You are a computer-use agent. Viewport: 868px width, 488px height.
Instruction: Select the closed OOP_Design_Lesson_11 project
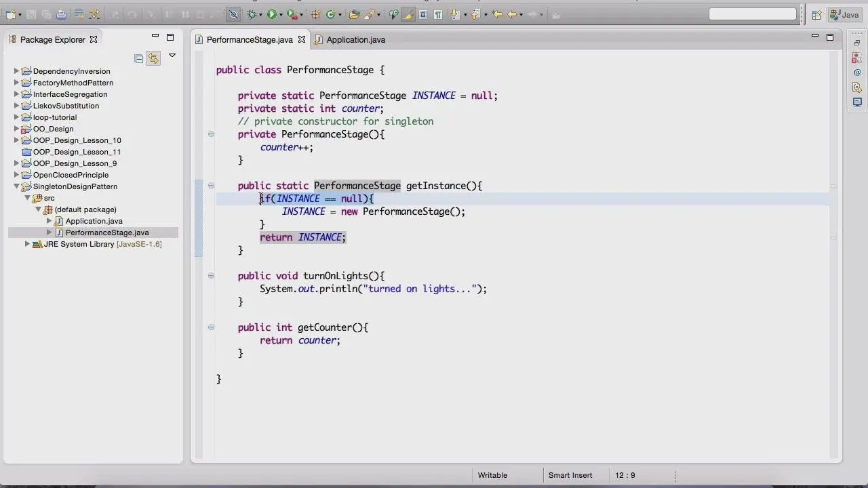[x=77, y=152]
